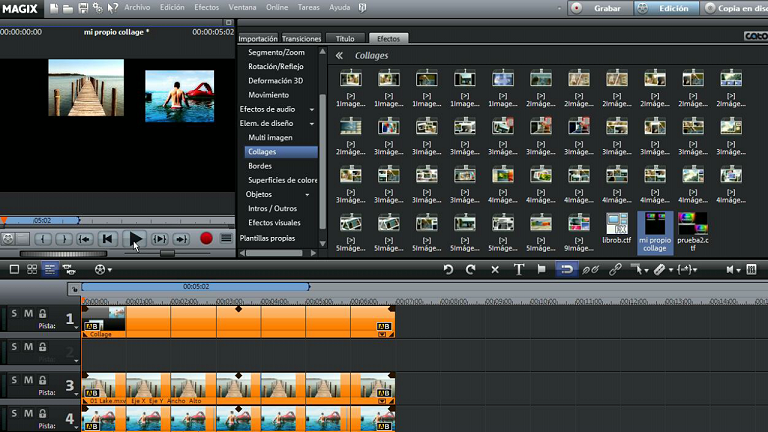Click the skip to beginning button

pyautogui.click(x=107, y=239)
